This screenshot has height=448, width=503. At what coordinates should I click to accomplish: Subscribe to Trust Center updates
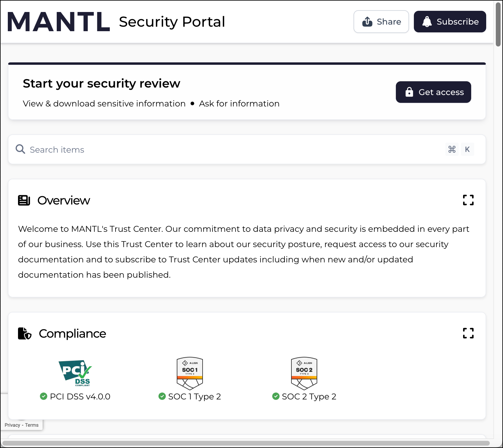click(450, 22)
